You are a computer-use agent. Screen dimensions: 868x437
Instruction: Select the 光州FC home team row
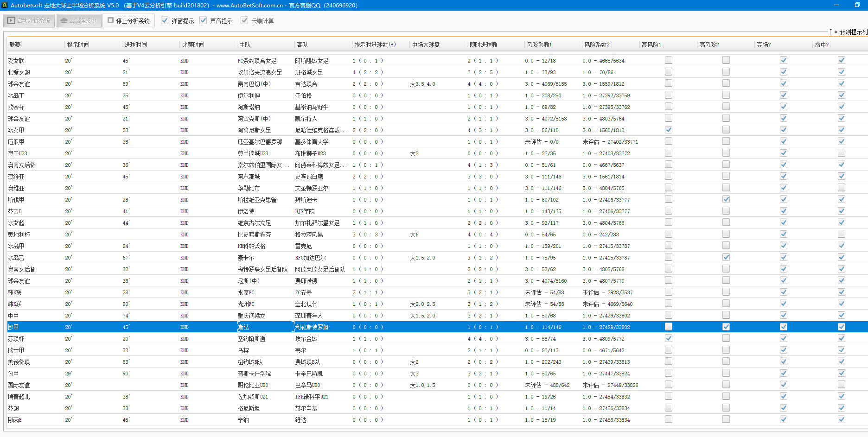coord(246,304)
